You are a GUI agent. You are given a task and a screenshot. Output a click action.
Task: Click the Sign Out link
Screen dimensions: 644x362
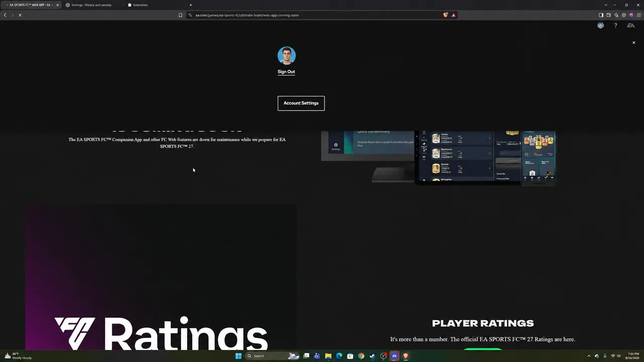[286, 72]
